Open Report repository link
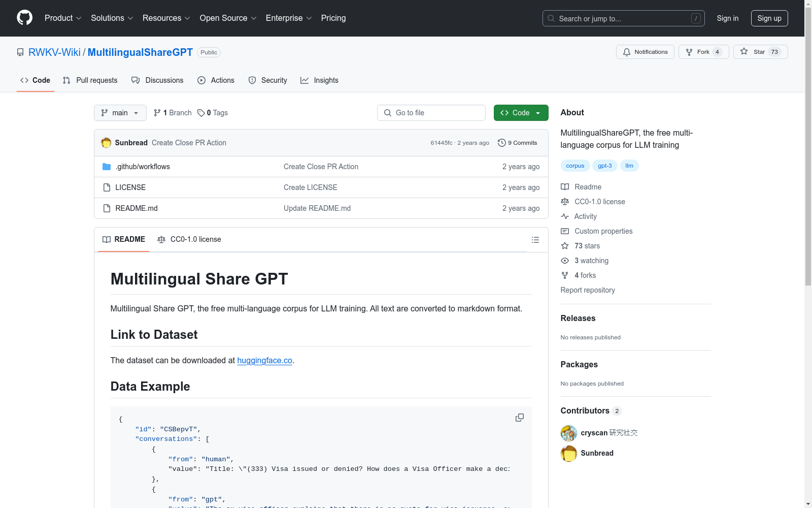812x508 pixels. [588, 290]
